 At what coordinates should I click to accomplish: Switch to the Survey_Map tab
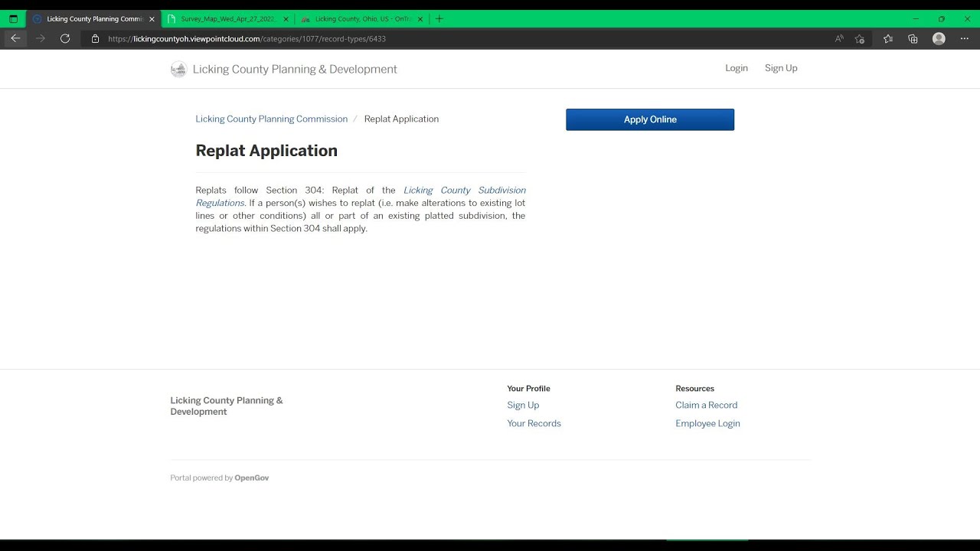227,18
